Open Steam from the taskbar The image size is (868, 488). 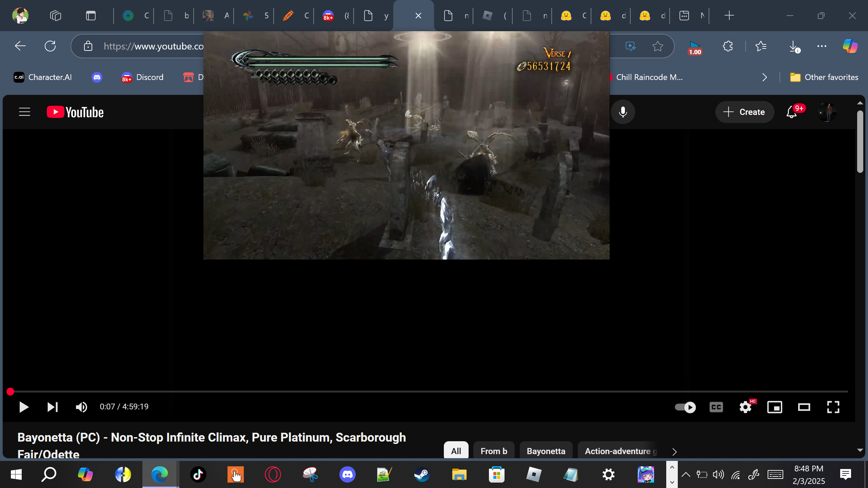422,474
